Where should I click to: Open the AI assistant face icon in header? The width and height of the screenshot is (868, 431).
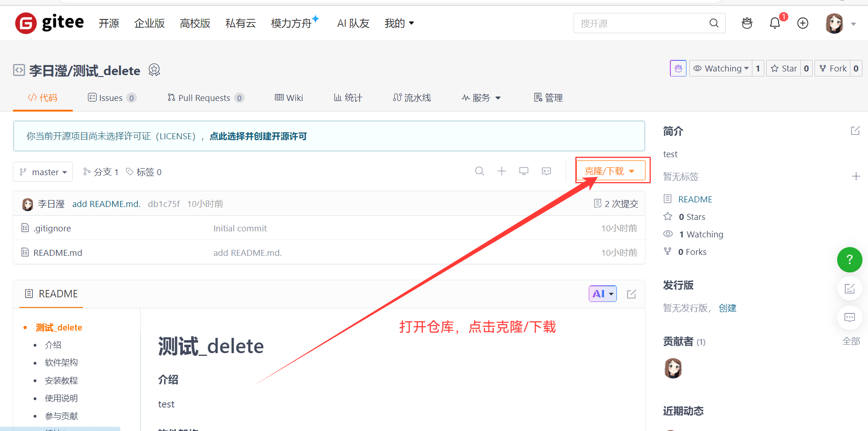pos(747,23)
